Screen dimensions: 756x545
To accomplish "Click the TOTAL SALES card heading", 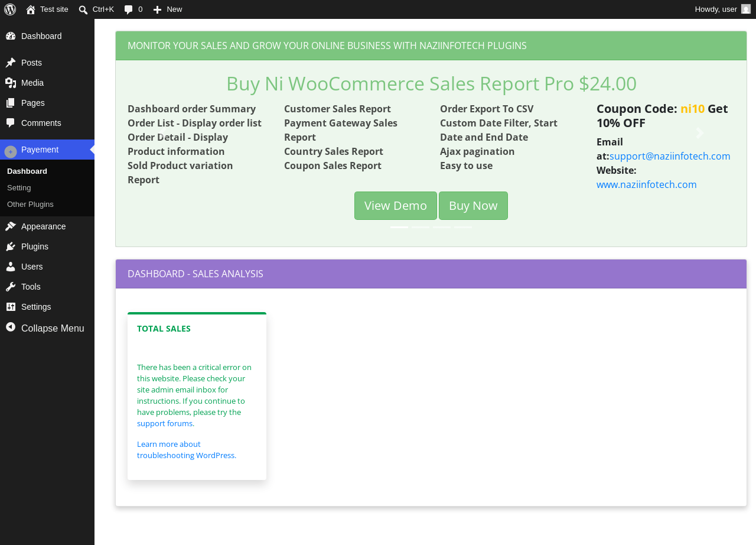I will click(164, 329).
